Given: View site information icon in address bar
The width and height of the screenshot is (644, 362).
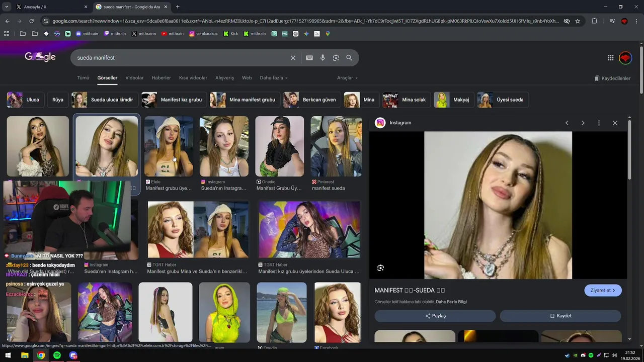Looking at the screenshot, I should (46, 21).
